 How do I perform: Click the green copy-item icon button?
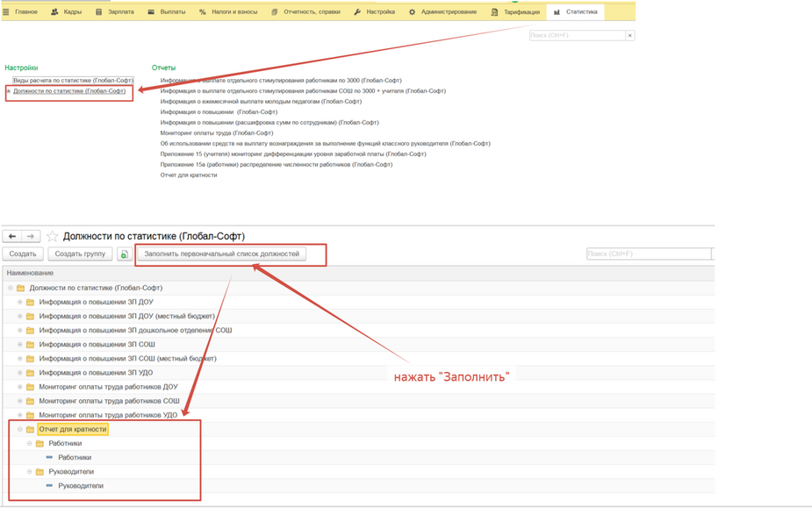[x=124, y=254]
